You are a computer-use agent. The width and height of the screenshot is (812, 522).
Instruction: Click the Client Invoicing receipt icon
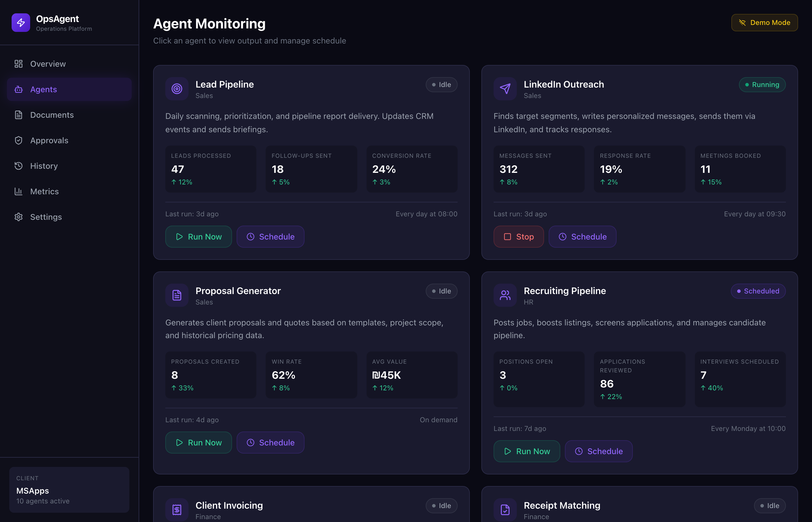(177, 510)
